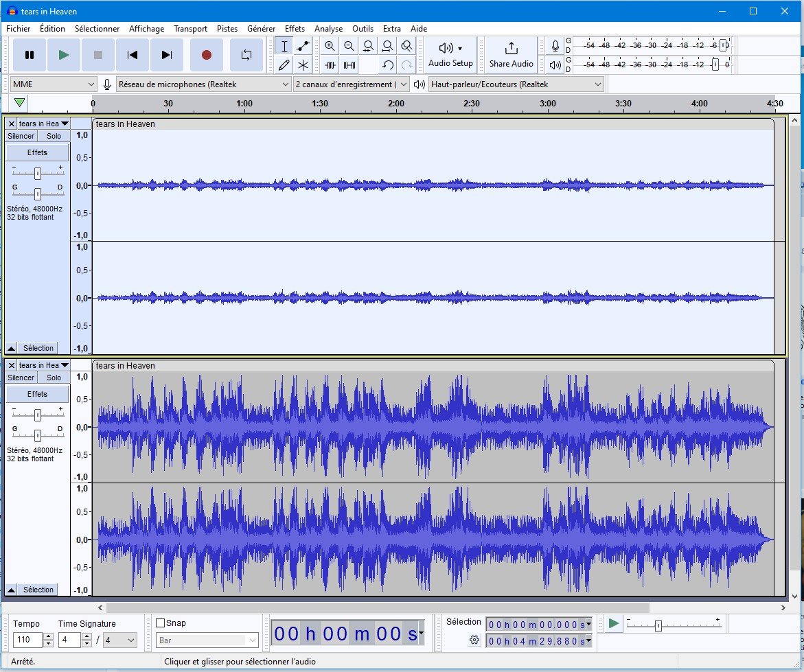Image resolution: width=804 pixels, height=672 pixels.
Task: Open the Analyse menu
Action: 329,29
